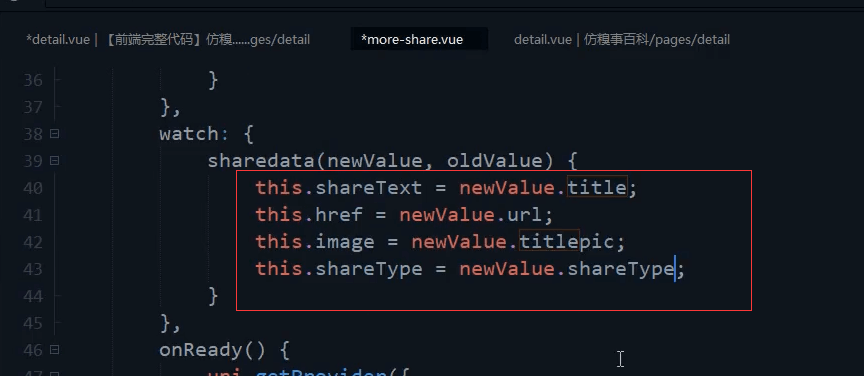Open the first *detail.vue tab
The height and width of the screenshot is (376, 864).
point(168,40)
